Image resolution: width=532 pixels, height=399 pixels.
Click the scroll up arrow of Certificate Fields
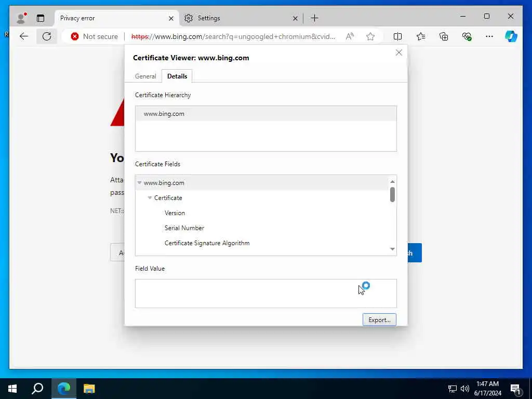[393, 181]
